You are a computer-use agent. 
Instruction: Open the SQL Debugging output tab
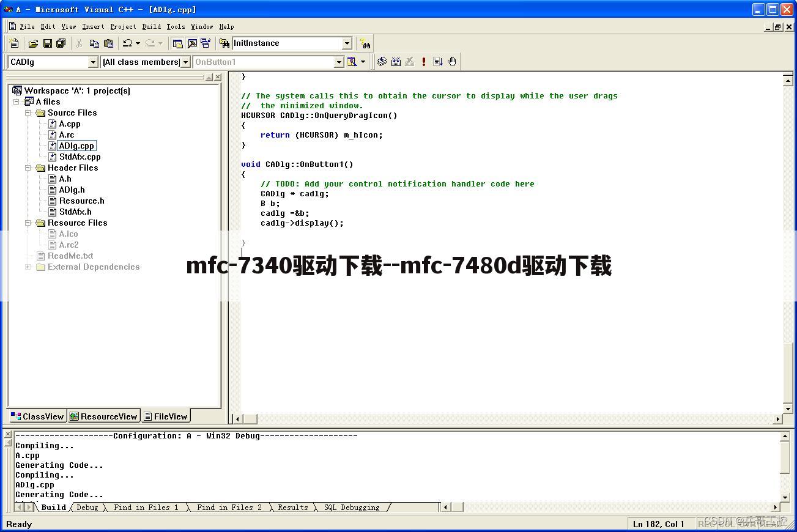(x=352, y=508)
